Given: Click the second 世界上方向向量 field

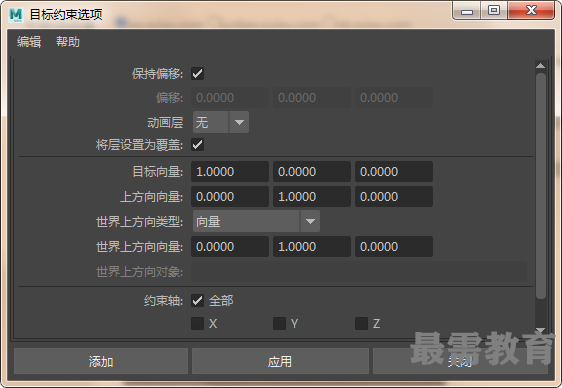Looking at the screenshot, I should tap(312, 246).
